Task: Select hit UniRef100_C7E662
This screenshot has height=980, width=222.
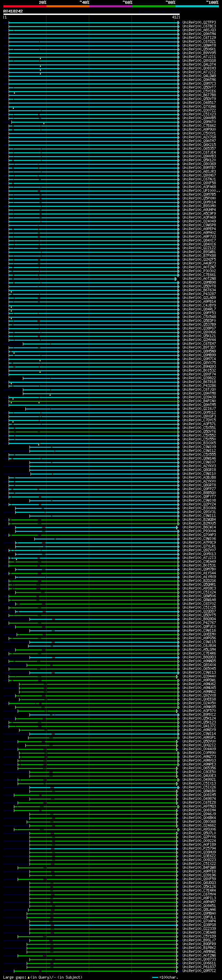Action: coord(199,125)
